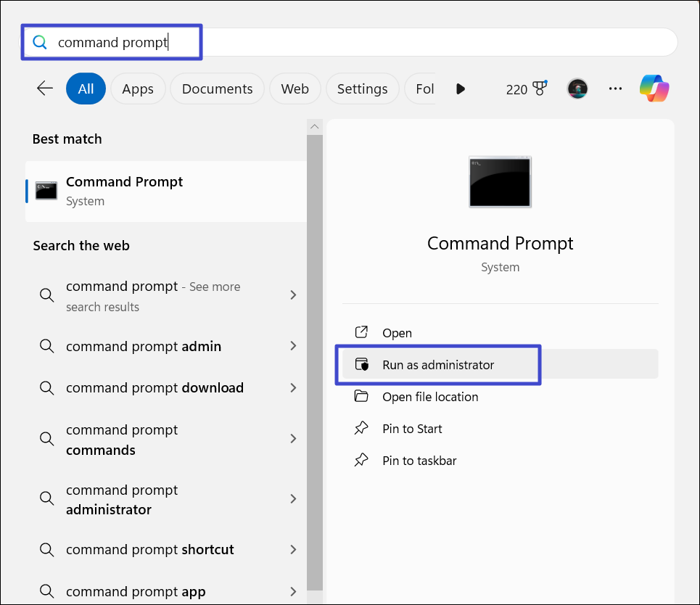Click the Copilot icon in search header
Viewport: 700px width, 605px height.
654,89
